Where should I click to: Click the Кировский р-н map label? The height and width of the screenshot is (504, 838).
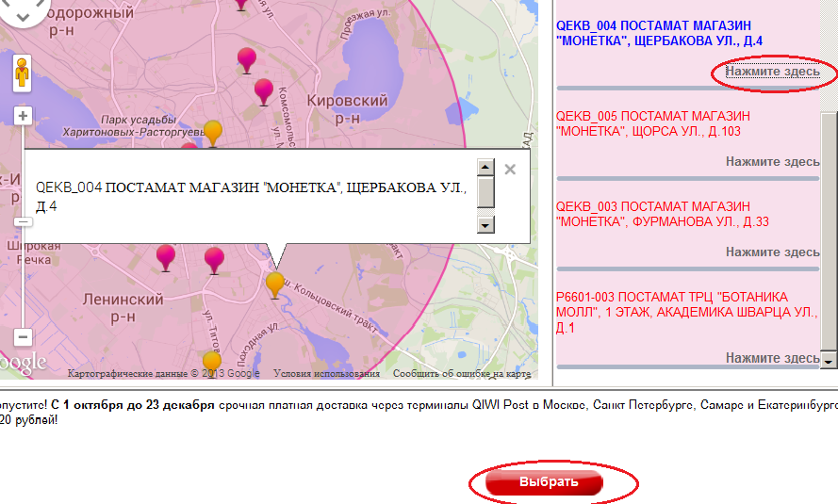[348, 109]
